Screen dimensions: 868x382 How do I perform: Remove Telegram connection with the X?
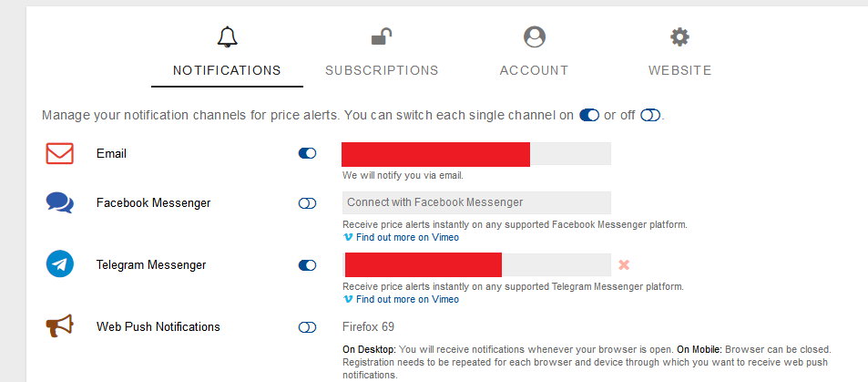click(624, 265)
